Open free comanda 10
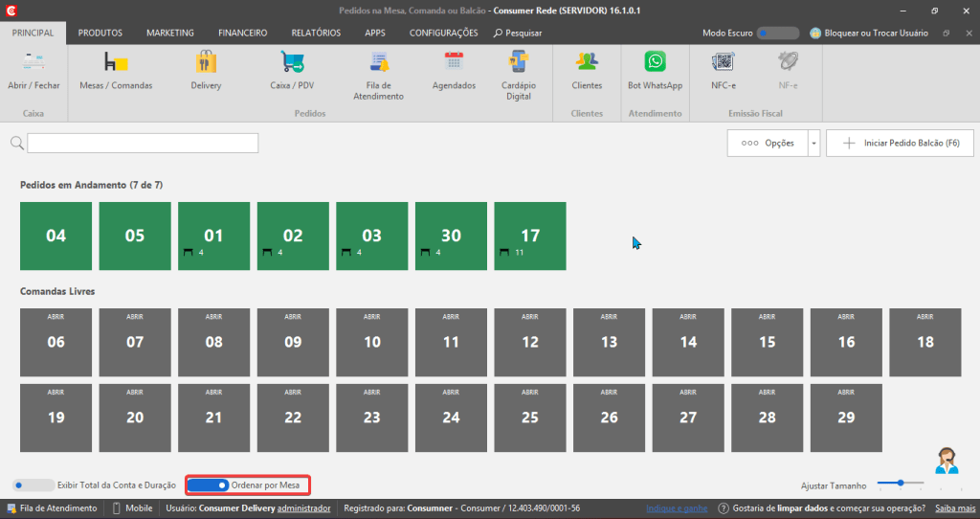The width and height of the screenshot is (980, 519). (x=372, y=342)
